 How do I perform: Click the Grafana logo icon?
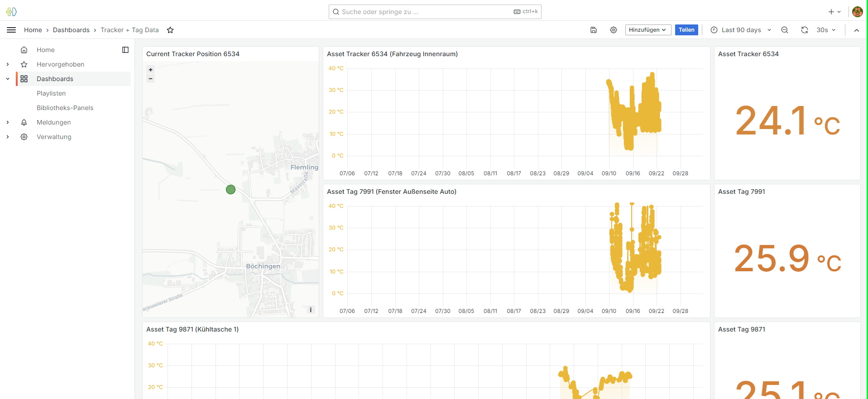click(11, 12)
